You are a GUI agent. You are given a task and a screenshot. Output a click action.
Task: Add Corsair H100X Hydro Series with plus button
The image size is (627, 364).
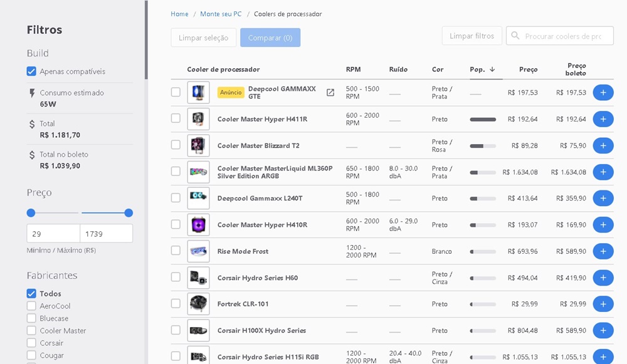click(603, 330)
